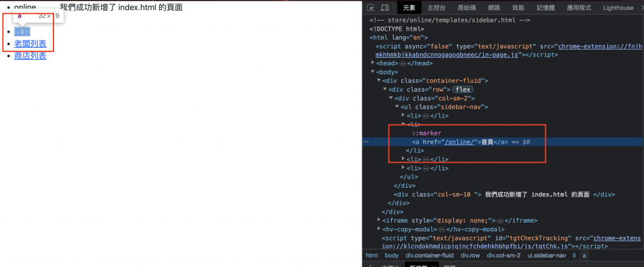Open the 原始碼 tab
This screenshot has width=644, height=267.
coord(467,8)
